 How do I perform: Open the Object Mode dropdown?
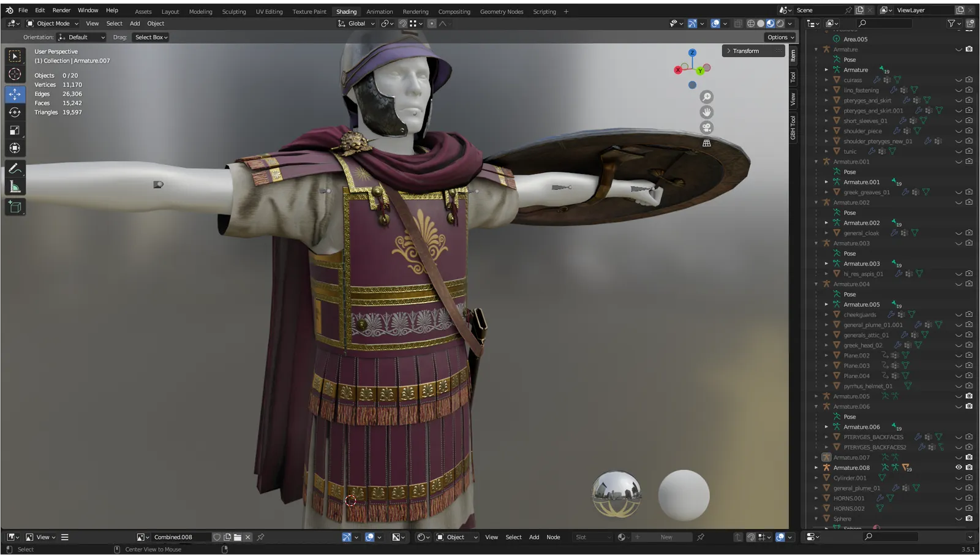[x=53, y=23]
